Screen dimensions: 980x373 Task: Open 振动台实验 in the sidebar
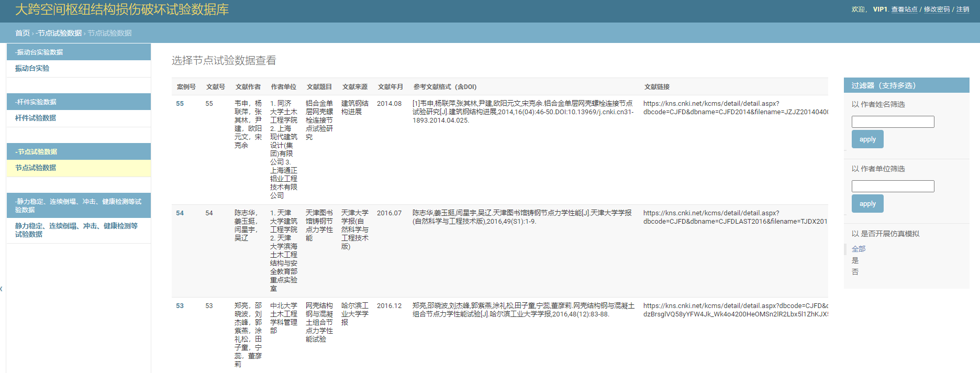click(32, 69)
